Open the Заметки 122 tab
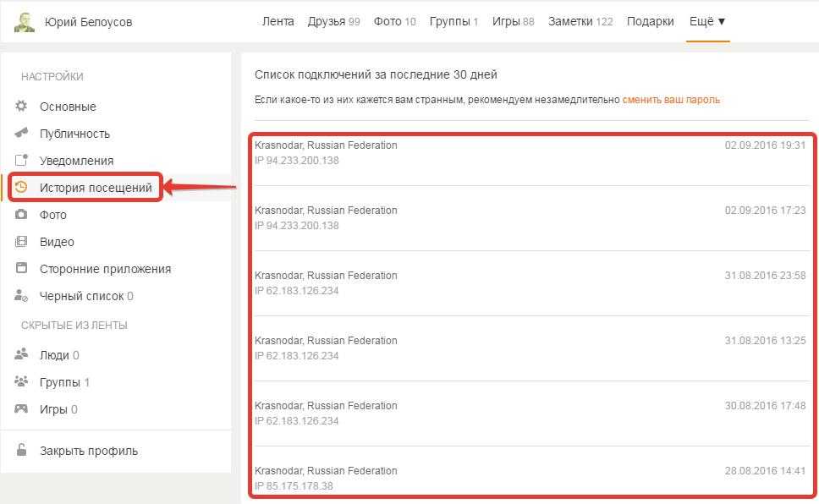 [580, 21]
